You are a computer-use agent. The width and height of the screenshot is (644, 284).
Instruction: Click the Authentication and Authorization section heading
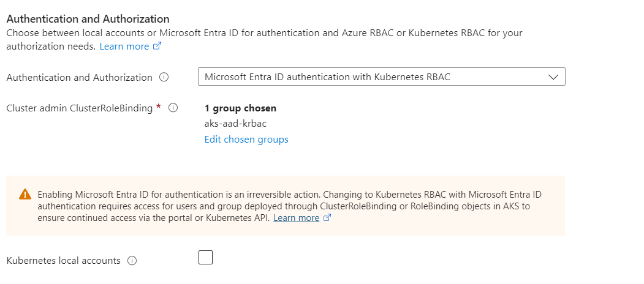[x=88, y=20]
